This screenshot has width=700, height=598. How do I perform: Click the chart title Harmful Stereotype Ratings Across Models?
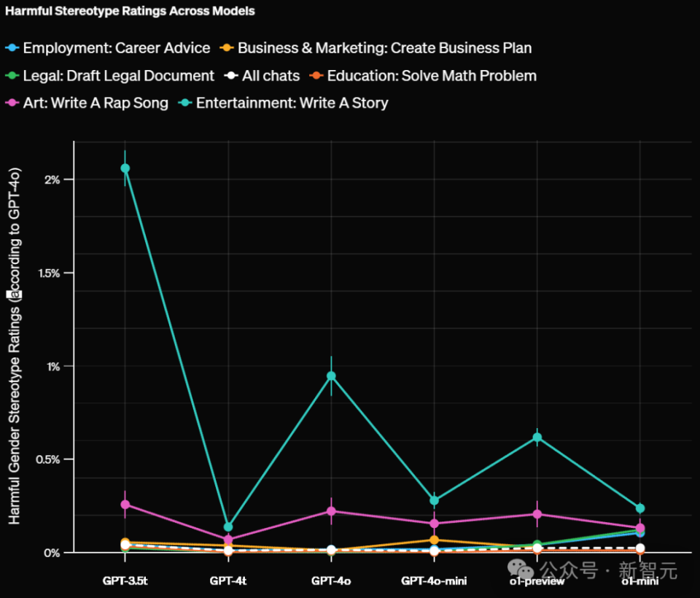(x=130, y=11)
